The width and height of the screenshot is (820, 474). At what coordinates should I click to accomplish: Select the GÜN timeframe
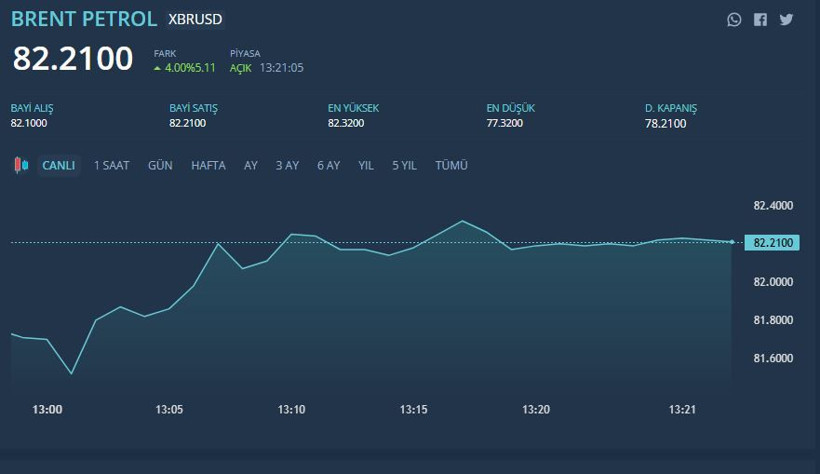coord(160,165)
